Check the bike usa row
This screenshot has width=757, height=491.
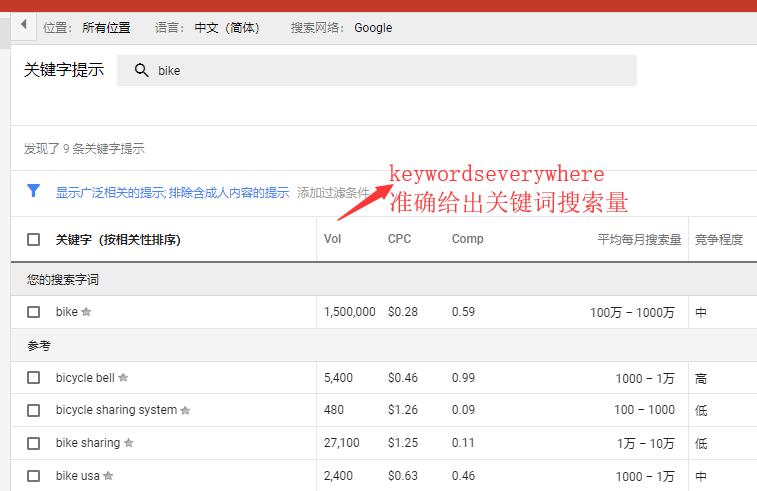tap(33, 476)
